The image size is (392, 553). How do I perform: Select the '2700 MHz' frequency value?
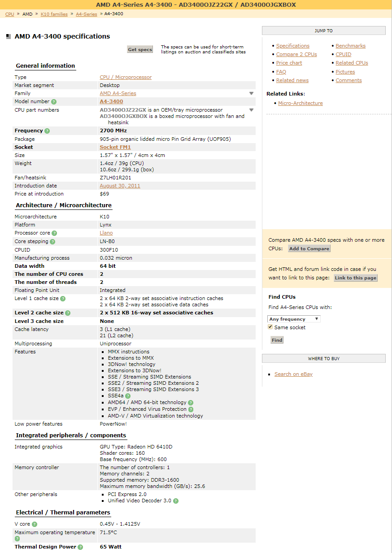coord(113,131)
